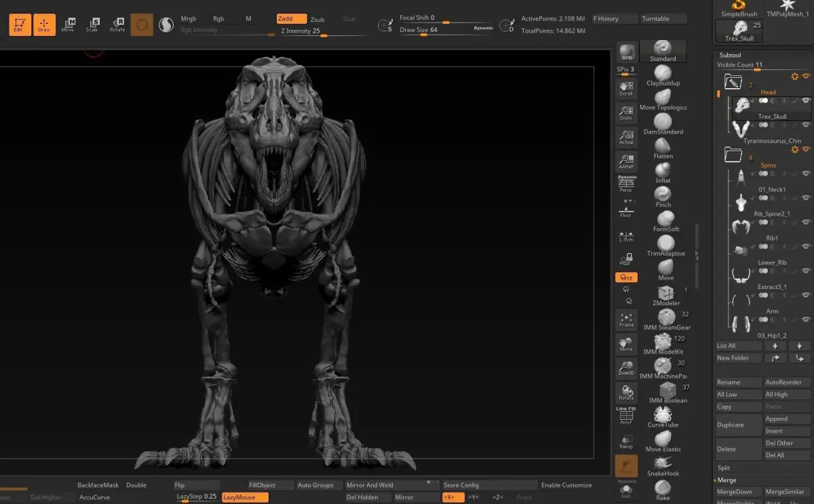Screen dimensions: 814x504
Task: Collapse the Merge section
Action: pos(726,480)
